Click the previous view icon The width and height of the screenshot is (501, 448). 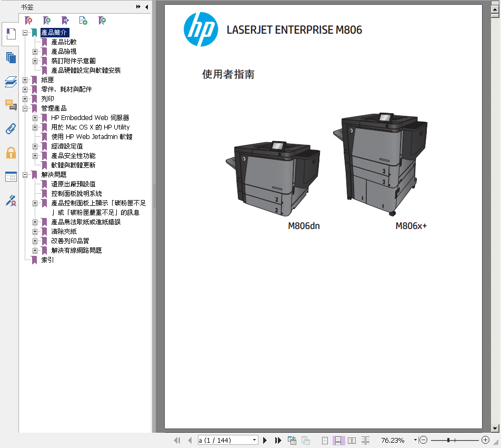292,440
